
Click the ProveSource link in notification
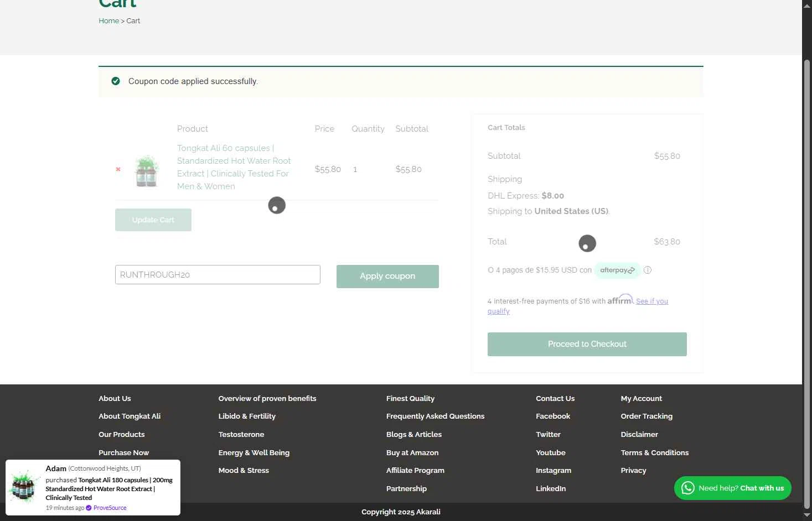pos(110,508)
